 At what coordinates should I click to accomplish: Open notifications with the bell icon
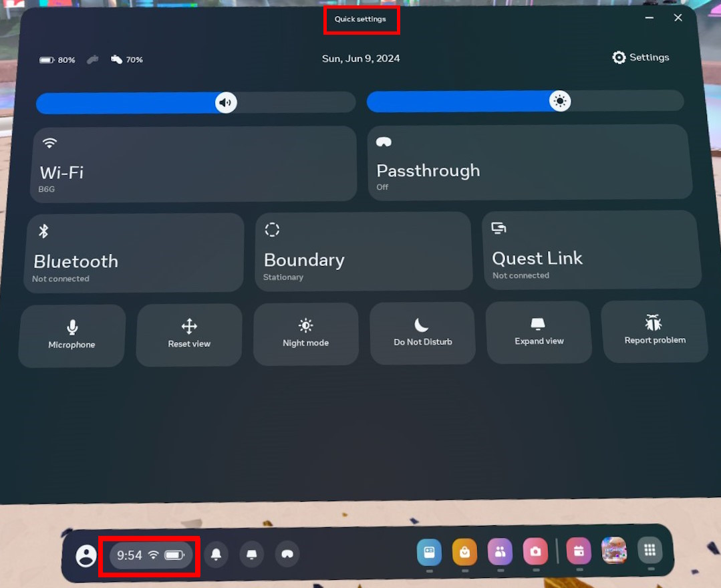pyautogui.click(x=216, y=554)
